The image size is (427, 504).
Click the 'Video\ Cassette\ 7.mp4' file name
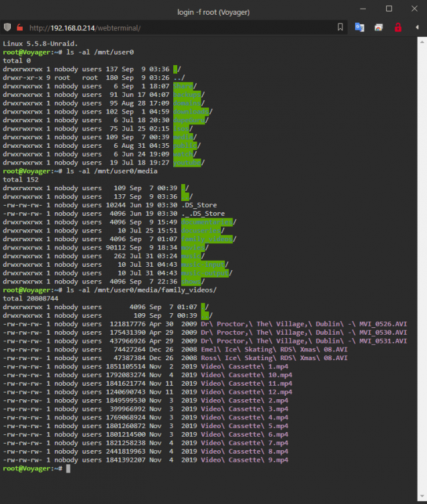click(244, 443)
